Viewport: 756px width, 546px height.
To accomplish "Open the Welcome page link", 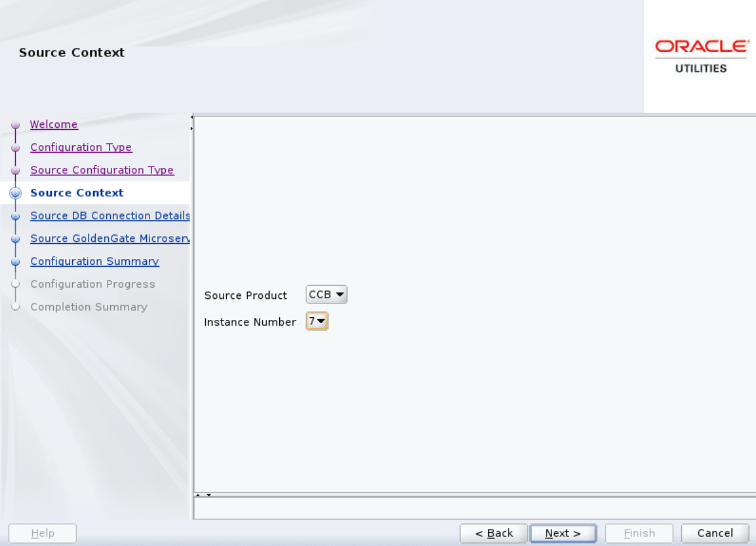I will tap(54, 124).
